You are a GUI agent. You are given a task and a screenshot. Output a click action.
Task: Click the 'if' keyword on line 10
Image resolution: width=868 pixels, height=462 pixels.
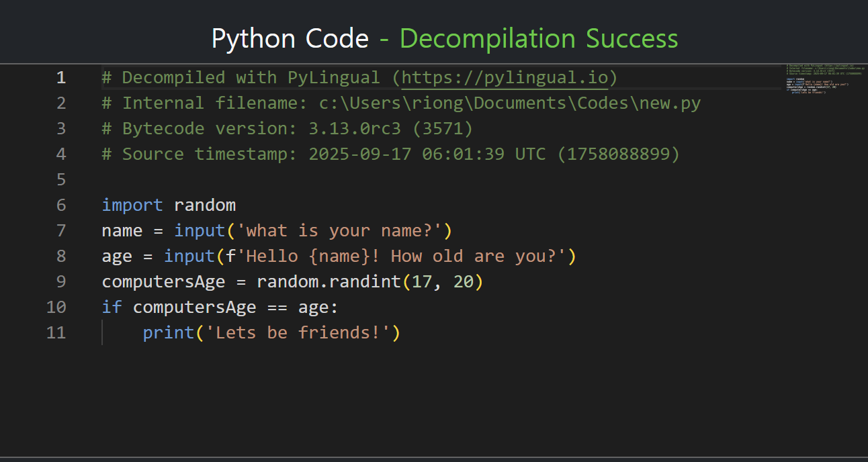[112, 308]
